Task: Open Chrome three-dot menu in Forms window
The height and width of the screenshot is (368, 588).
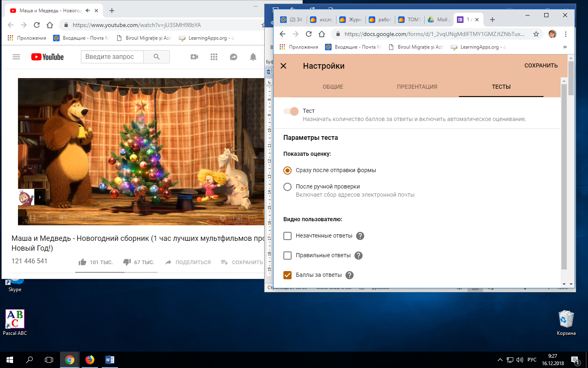Action: pos(566,34)
